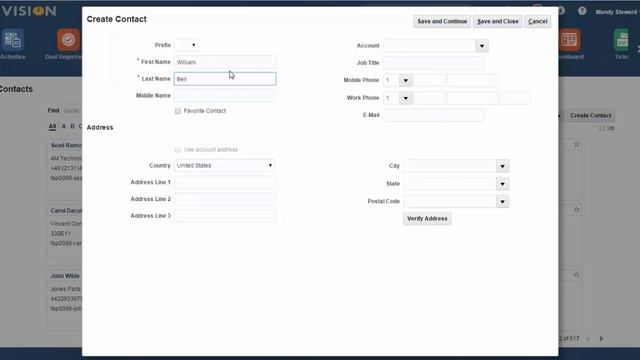The height and width of the screenshot is (360, 640).
Task: Click the City input field
Action: 450,166
